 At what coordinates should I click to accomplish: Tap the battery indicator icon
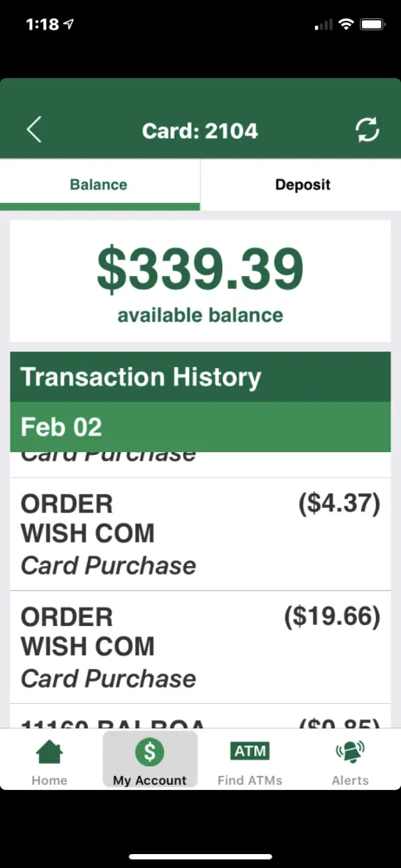click(372, 24)
